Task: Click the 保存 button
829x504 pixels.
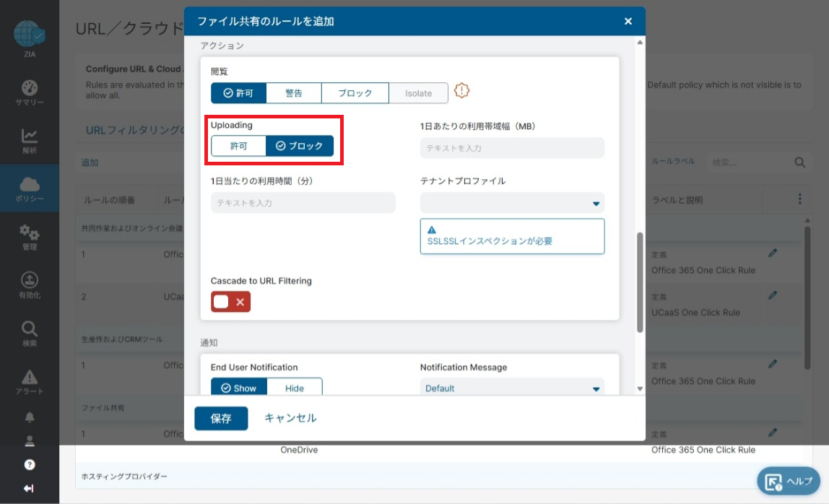Action: (x=221, y=419)
